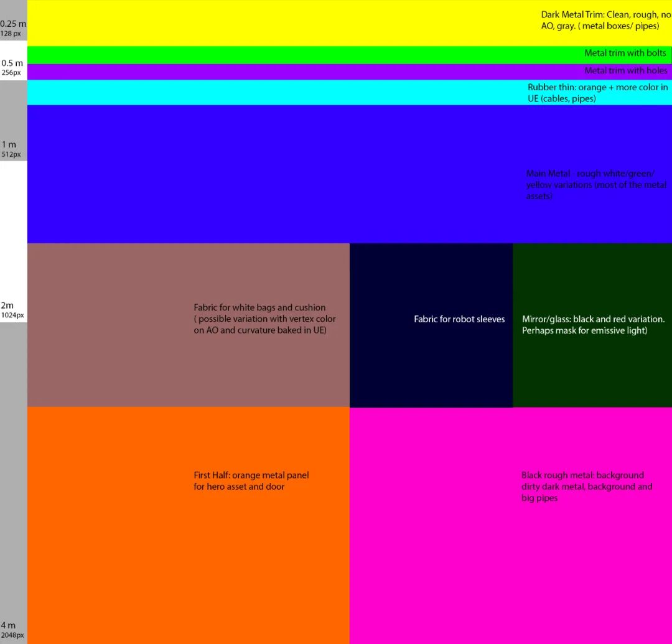672x644 pixels.
Task: Select the 'Fabric for robot sleeves' label
Action: pyautogui.click(x=459, y=319)
